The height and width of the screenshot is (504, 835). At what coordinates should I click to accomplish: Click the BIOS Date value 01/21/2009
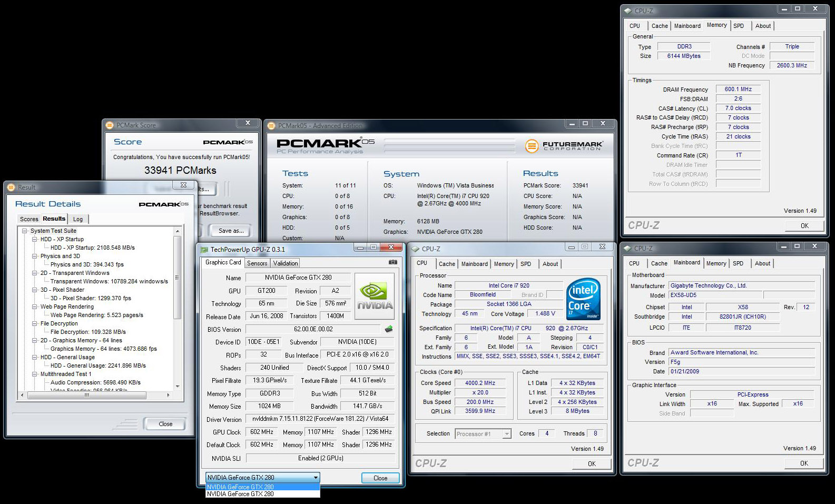(742, 371)
